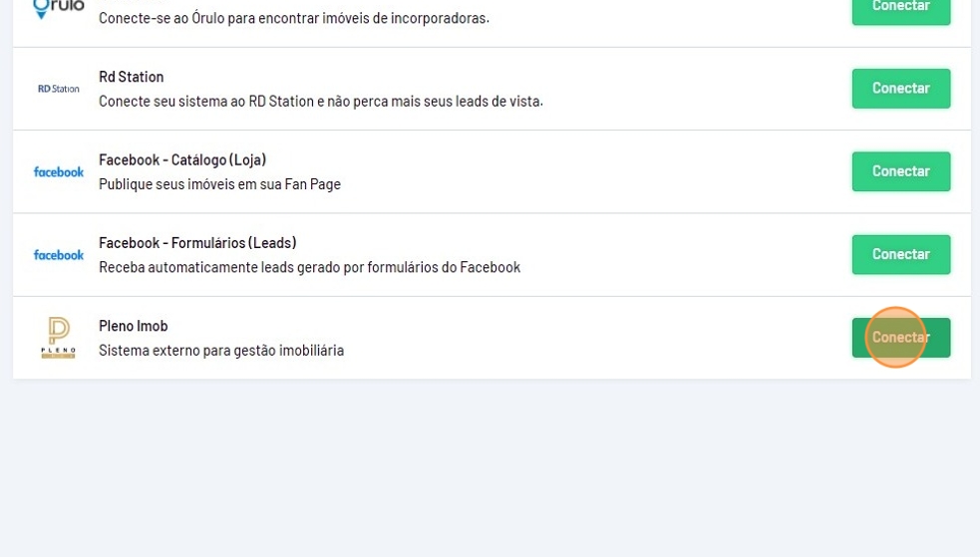Click the 'Sistema externo para gestão imobiliária' text
The image size is (980, 557).
tap(221, 351)
